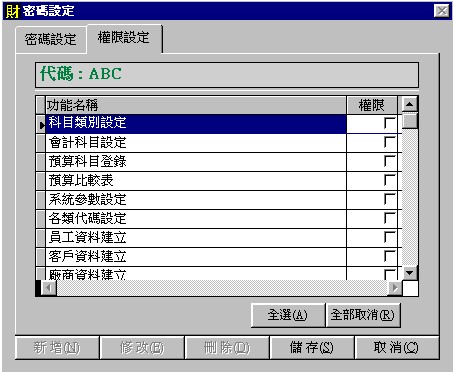
Task: Close the 密碼設定 dialog window
Action: [x=442, y=11]
